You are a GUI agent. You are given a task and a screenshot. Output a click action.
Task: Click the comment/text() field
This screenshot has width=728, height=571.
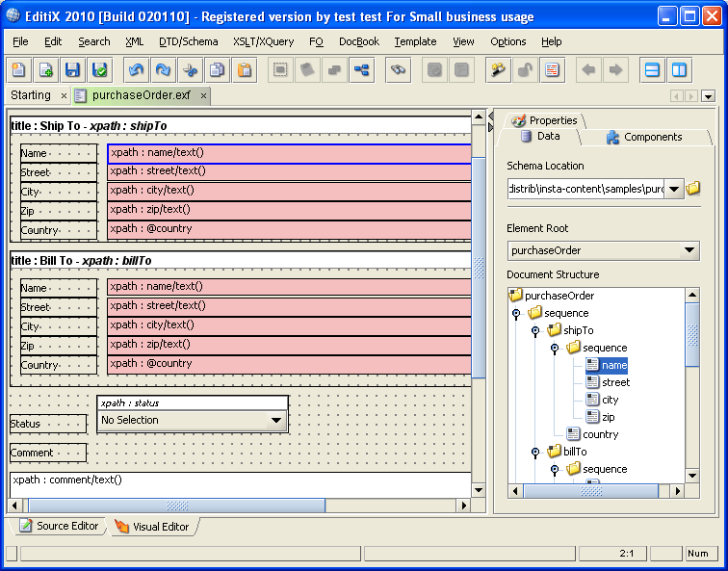click(241, 485)
